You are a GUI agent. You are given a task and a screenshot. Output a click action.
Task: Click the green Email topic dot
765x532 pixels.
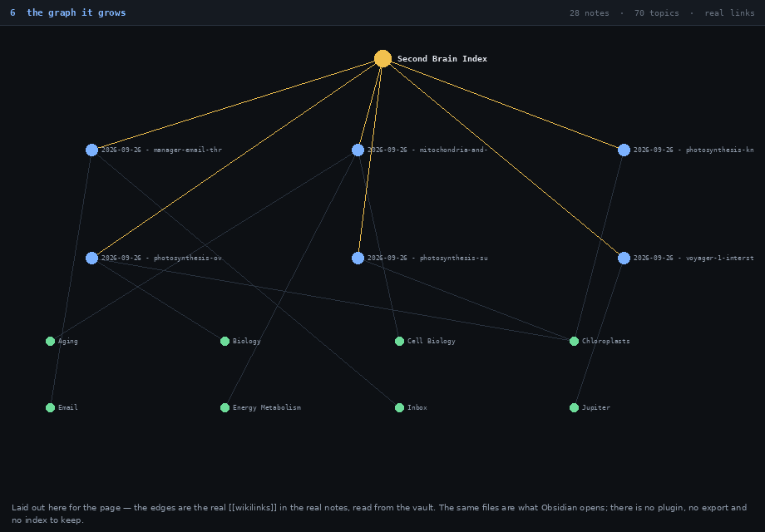(50, 407)
